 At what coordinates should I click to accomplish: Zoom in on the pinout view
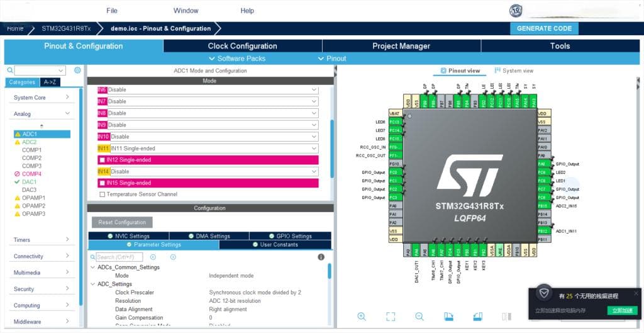[x=362, y=316]
